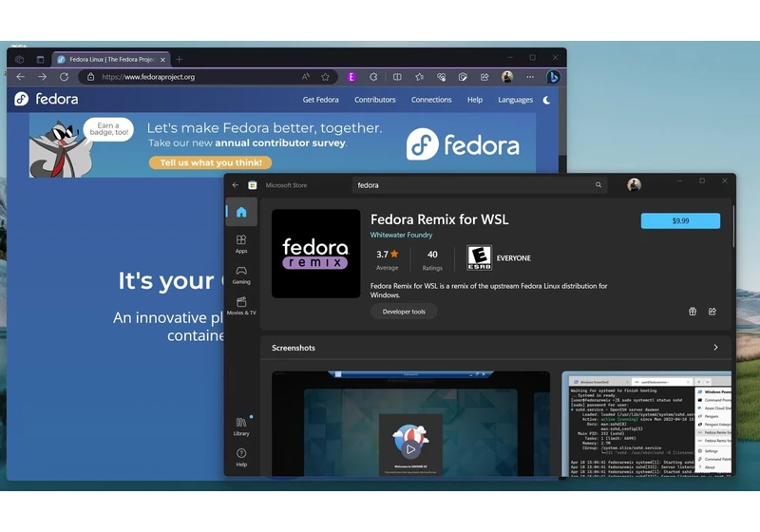Image resolution: width=760 pixels, height=532 pixels.
Task: Expand Screenshots section chevron
Action: pyautogui.click(x=715, y=348)
